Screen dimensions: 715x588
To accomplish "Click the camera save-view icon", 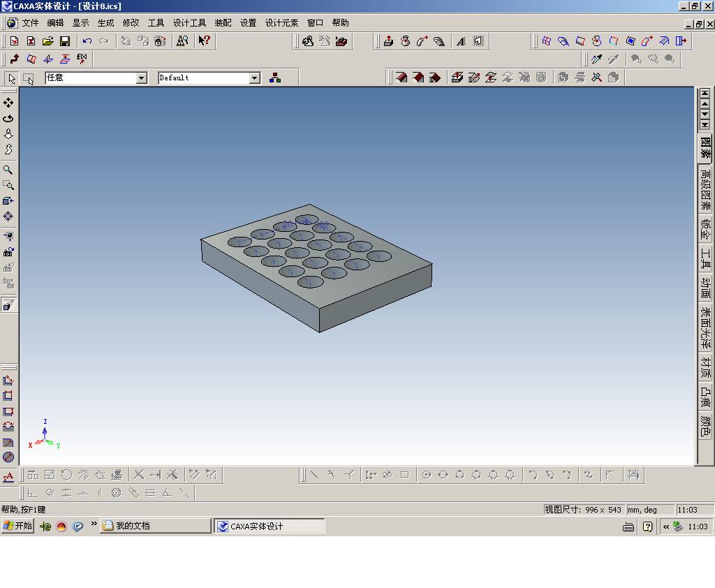I will (8, 252).
